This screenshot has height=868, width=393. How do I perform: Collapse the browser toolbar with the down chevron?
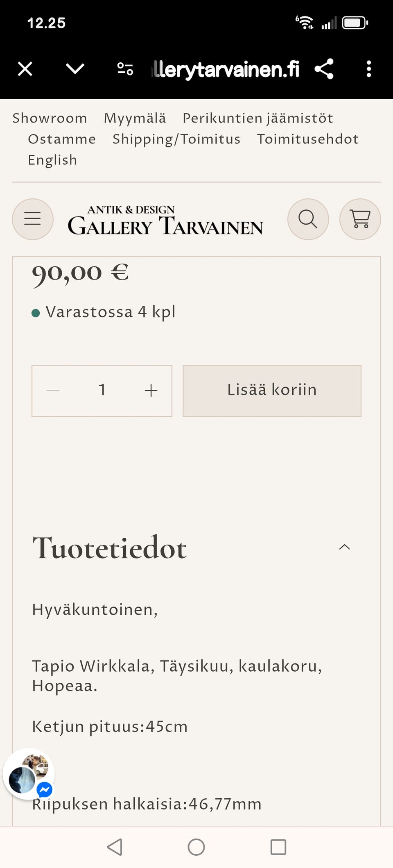(75, 69)
